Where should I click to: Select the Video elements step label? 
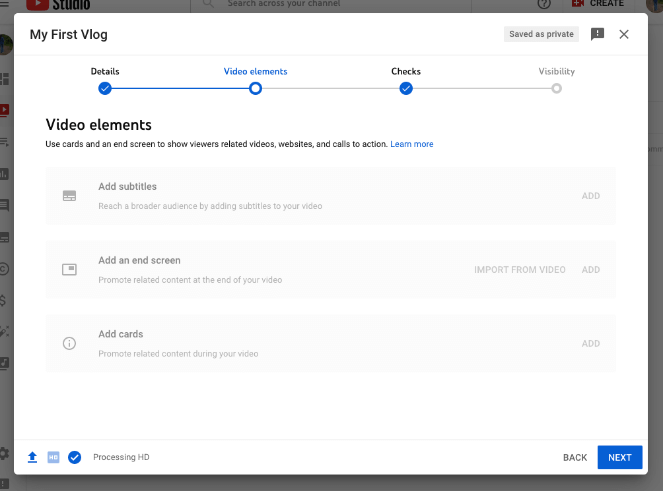coord(255,72)
